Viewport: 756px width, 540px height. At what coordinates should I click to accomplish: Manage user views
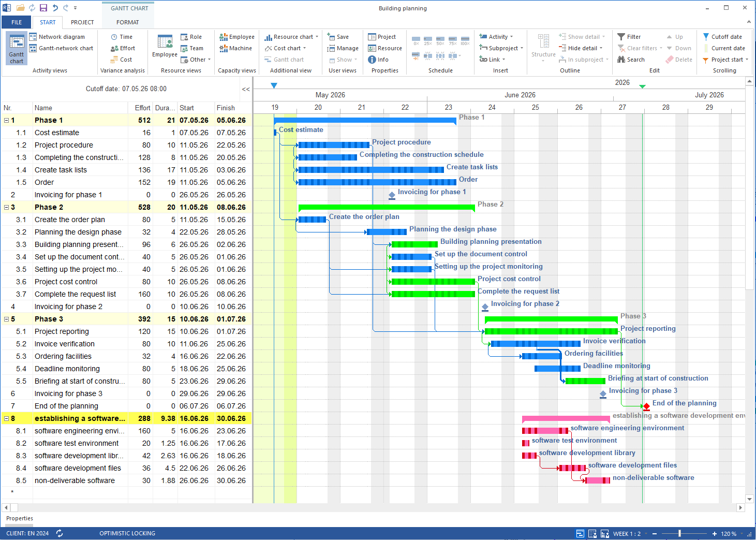343,48
